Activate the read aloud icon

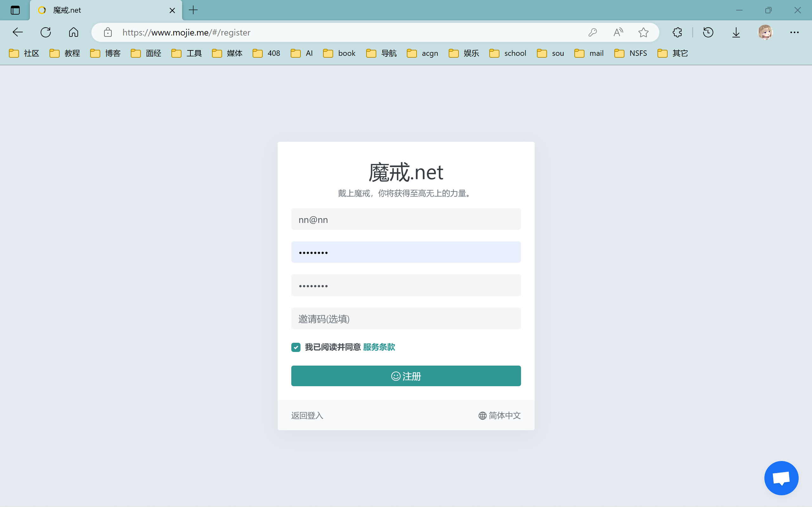pos(618,32)
